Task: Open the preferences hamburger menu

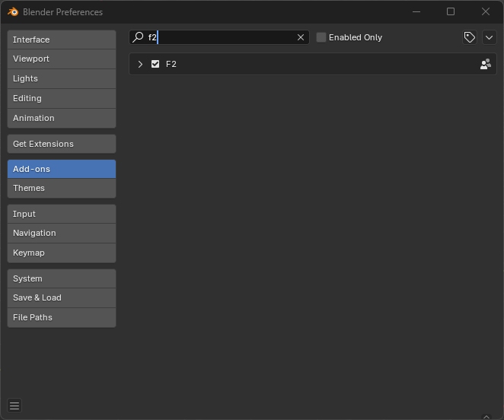Action: click(x=14, y=406)
